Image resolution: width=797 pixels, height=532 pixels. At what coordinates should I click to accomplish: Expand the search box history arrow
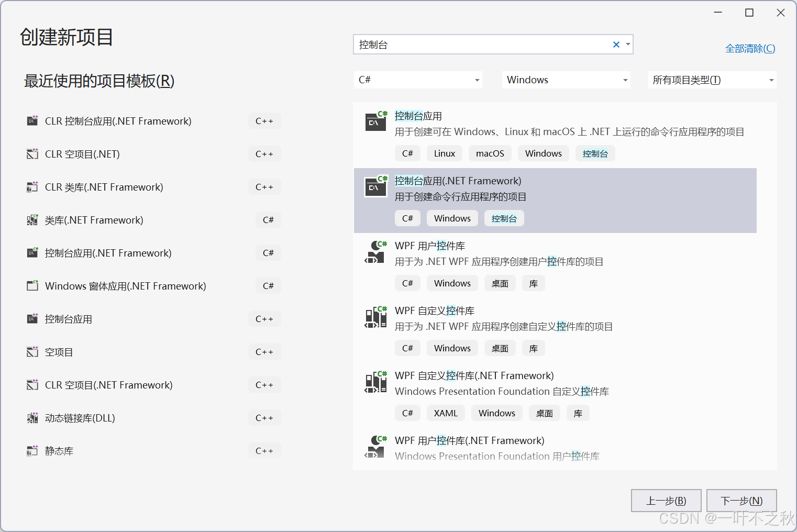point(627,45)
